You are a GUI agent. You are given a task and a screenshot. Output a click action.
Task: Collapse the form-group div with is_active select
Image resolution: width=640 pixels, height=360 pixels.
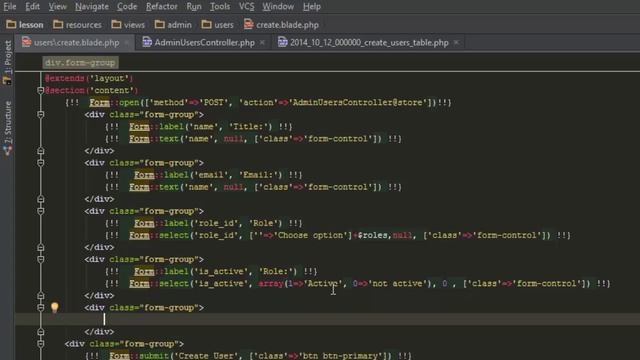pyautogui.click(x=40, y=259)
